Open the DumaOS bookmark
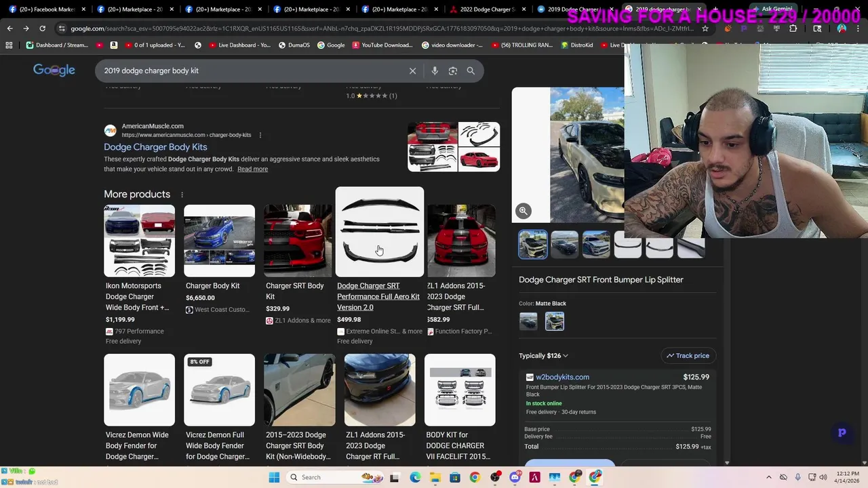Viewport: 868px width, 488px height. (x=294, y=45)
